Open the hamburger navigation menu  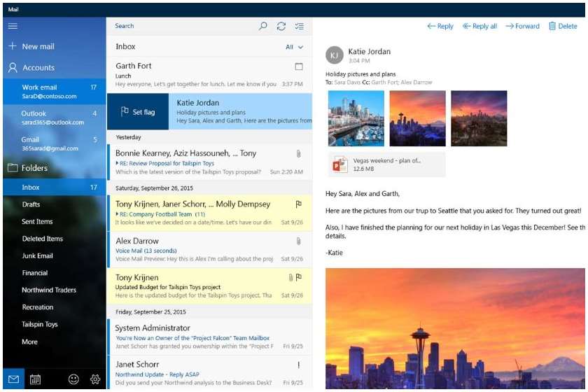pos(13,26)
